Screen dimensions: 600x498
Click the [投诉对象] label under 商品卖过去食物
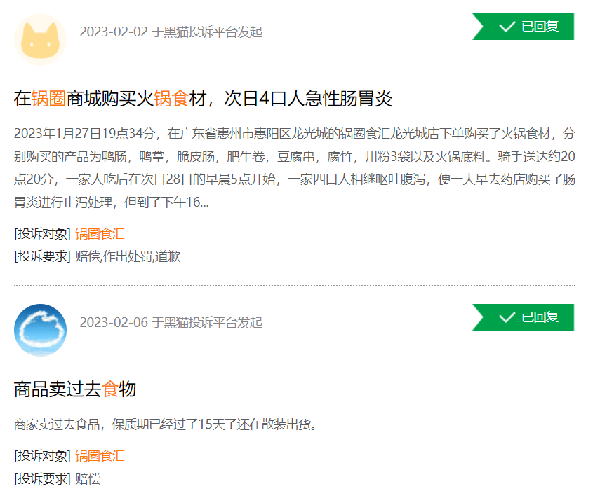tap(42, 456)
